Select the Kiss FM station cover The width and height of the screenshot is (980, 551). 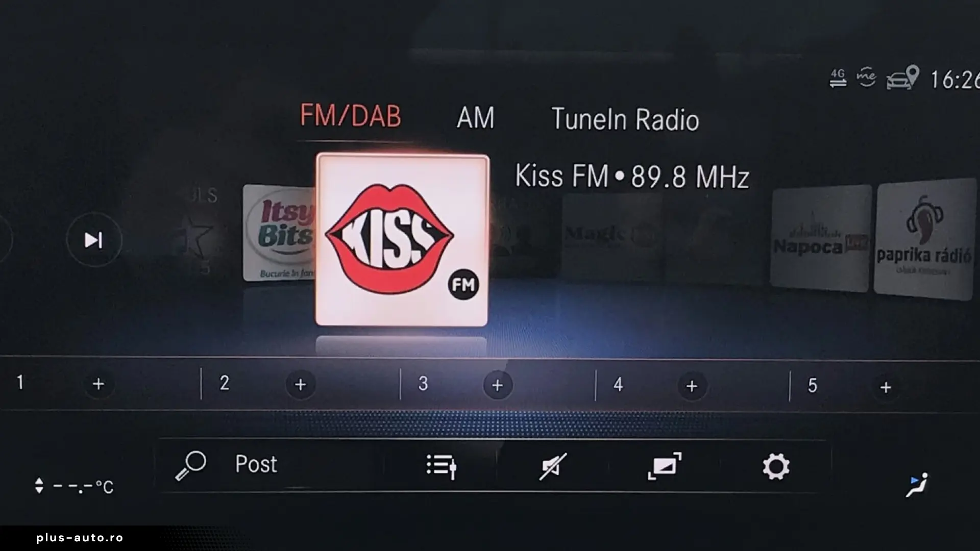click(402, 240)
